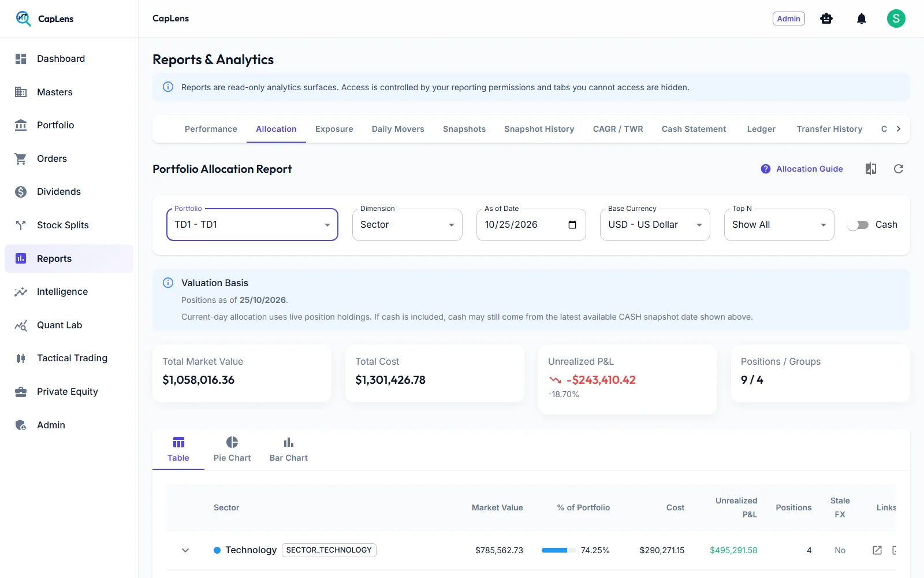
Task: Open the Allocation Guide link
Action: [802, 169]
